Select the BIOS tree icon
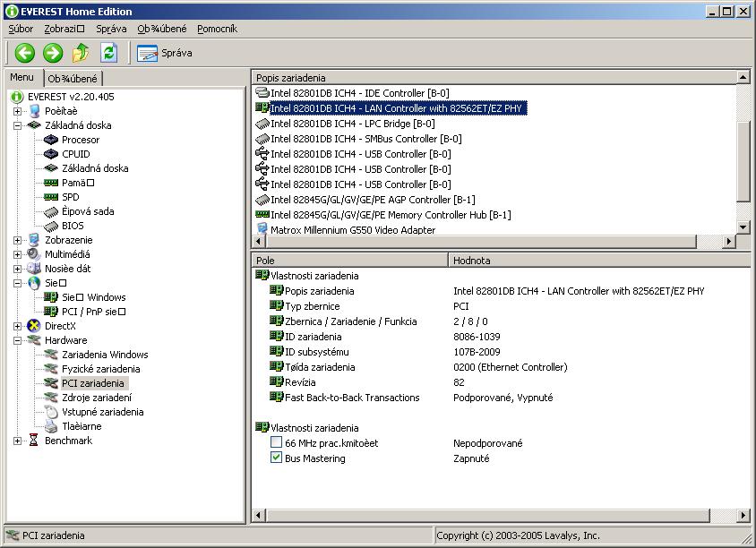 tap(52, 226)
